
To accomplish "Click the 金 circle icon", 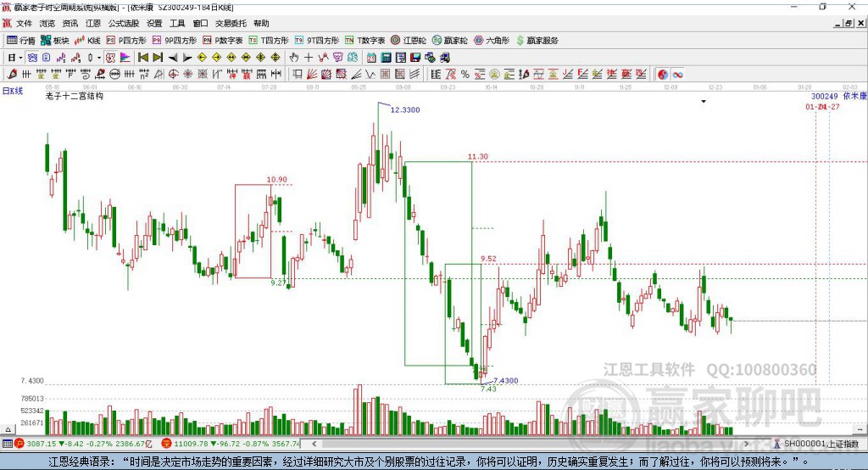I will coord(494,75).
